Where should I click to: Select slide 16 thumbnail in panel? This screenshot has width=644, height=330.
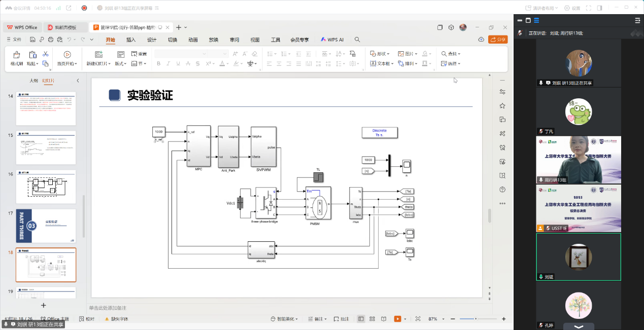(46, 187)
